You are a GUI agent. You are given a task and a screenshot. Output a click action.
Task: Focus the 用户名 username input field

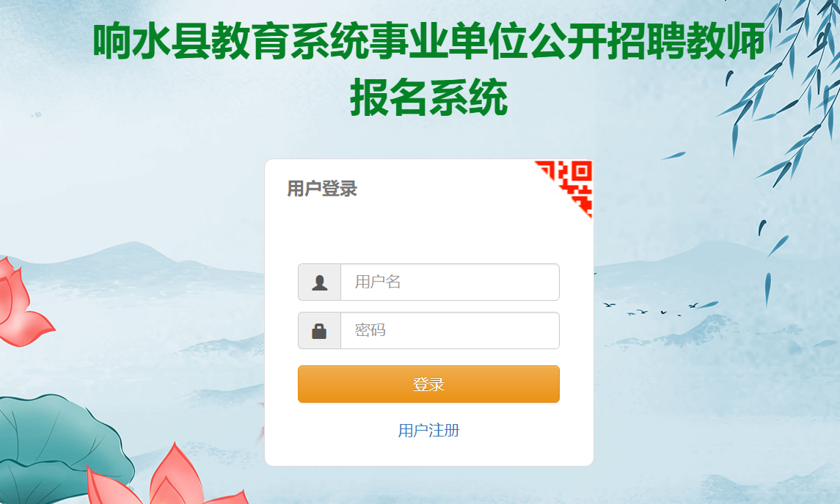pos(450,282)
